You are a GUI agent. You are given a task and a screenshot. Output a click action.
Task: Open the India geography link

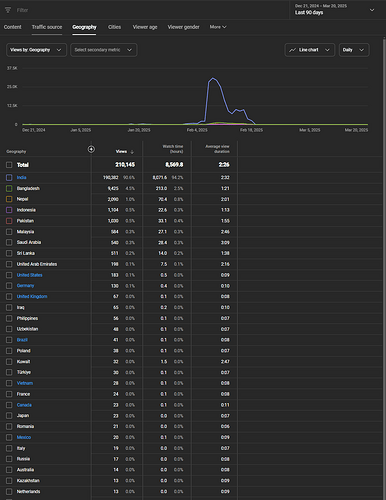point(22,178)
